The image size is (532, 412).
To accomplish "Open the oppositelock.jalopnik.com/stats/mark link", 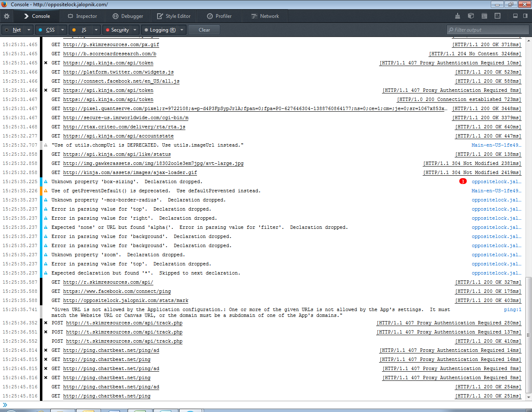I will (126, 300).
